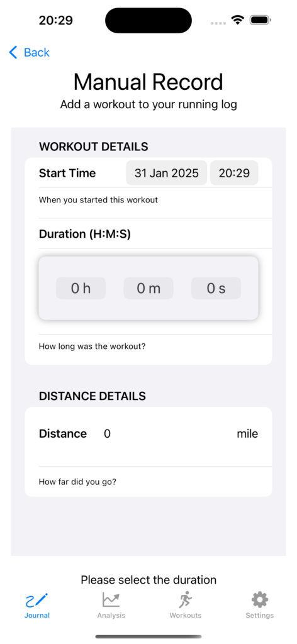The width and height of the screenshot is (297, 644).
Task: Open the 0 s seconds picker
Action: [216, 288]
